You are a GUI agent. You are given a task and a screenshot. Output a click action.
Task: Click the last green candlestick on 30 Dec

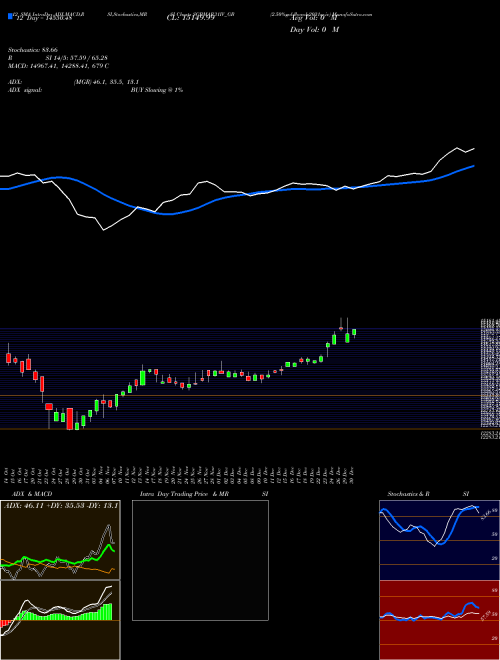(354, 333)
